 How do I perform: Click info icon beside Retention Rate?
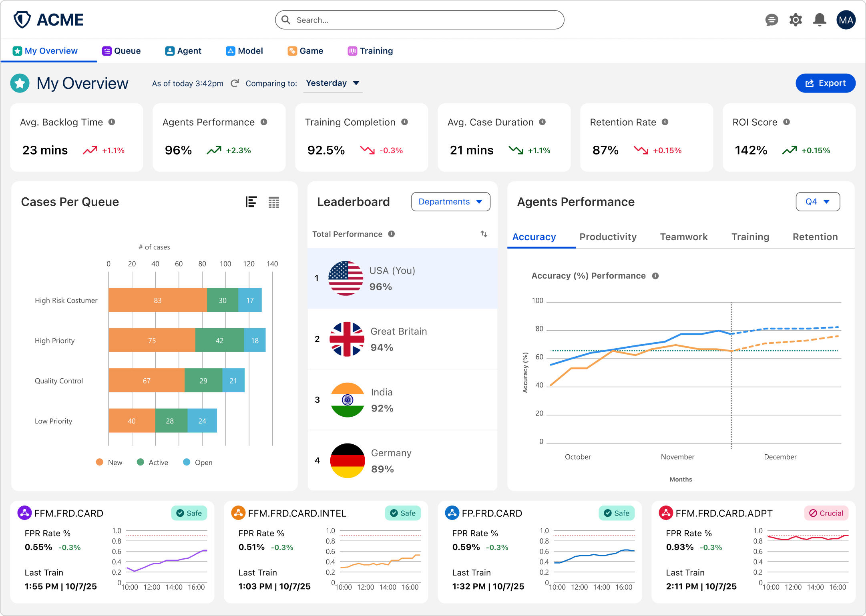click(x=665, y=122)
